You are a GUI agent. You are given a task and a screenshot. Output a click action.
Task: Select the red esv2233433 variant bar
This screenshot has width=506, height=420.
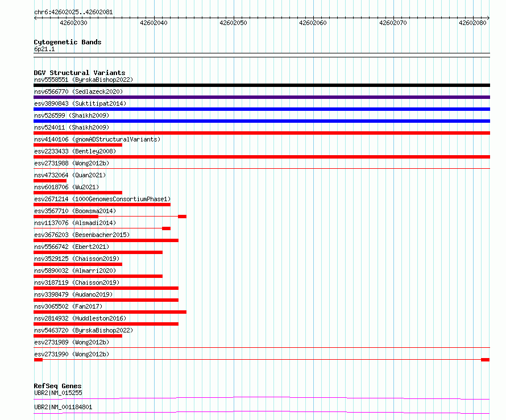click(x=262, y=157)
